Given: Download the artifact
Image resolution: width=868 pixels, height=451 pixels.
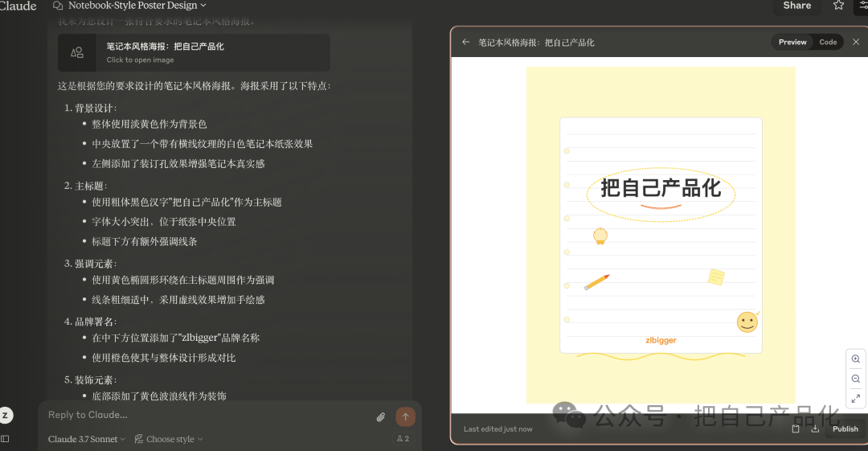Looking at the screenshot, I should [816, 428].
